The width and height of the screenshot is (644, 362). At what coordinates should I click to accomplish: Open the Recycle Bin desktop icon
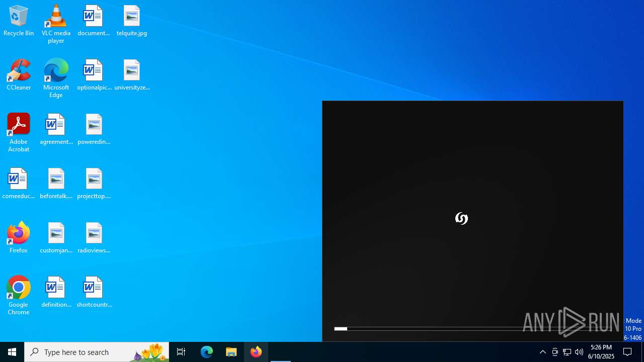(19, 21)
